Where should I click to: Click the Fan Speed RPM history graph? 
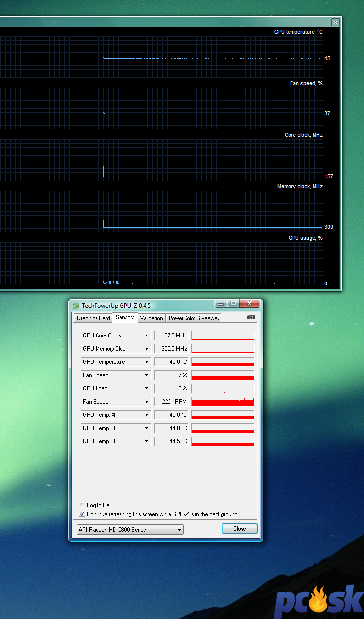(223, 402)
